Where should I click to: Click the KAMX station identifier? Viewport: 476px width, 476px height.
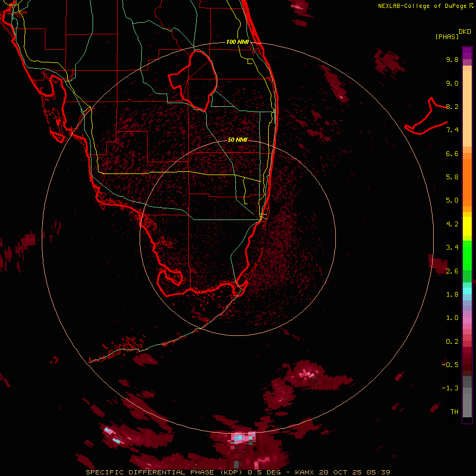coord(305,472)
